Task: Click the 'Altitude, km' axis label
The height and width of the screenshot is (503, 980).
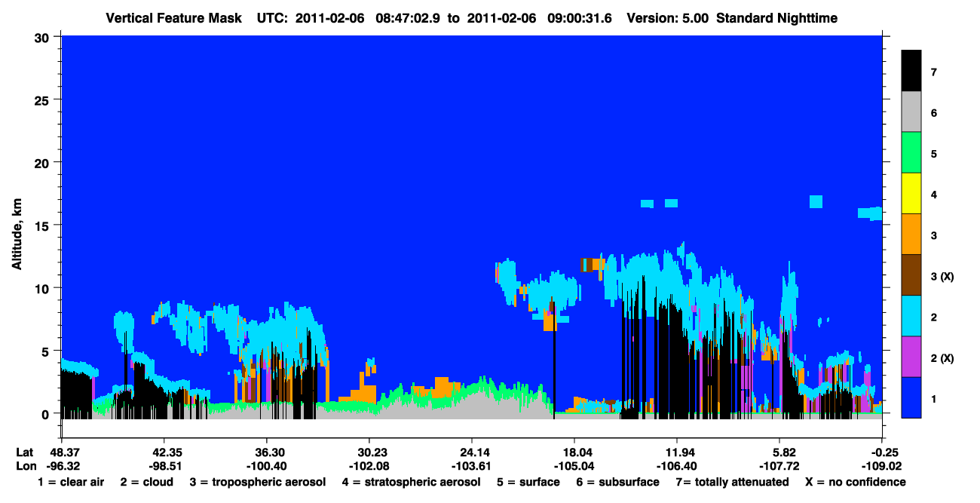Action: pos(17,236)
